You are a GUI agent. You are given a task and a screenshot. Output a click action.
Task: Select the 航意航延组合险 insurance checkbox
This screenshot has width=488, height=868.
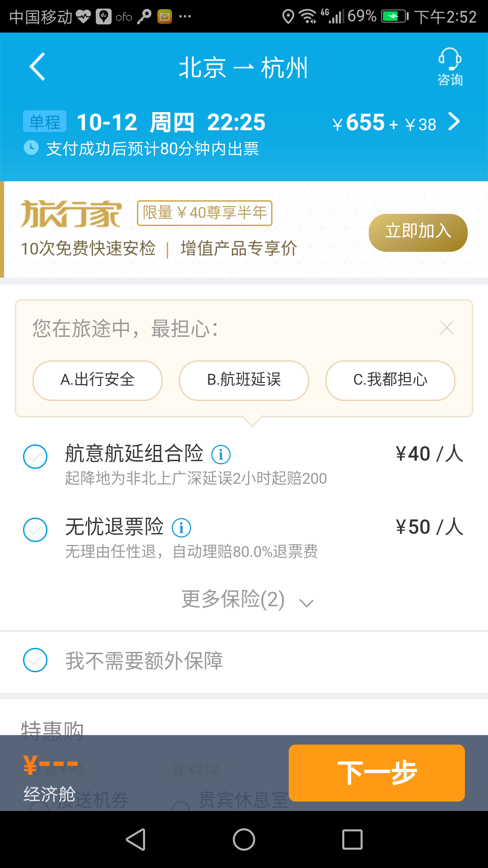35,457
